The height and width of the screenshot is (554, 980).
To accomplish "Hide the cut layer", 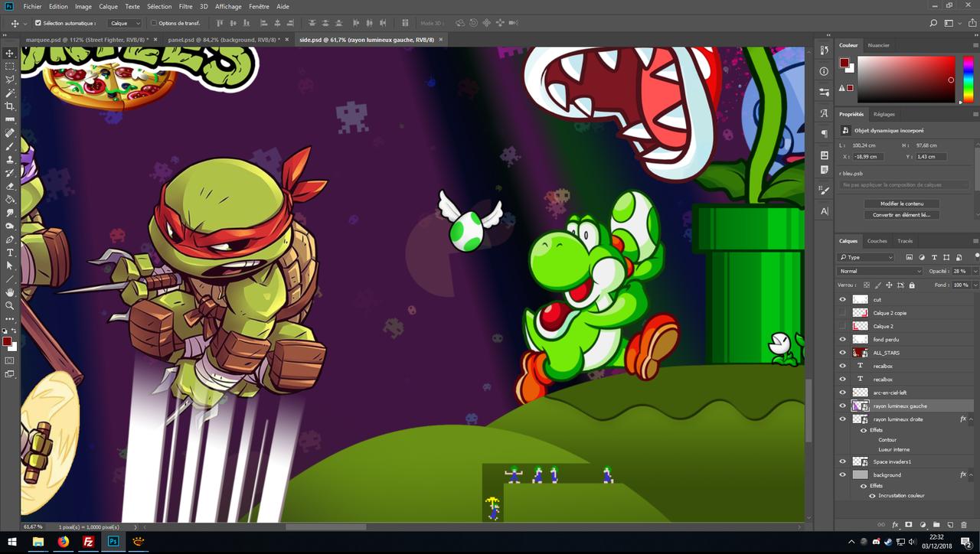I will point(843,300).
